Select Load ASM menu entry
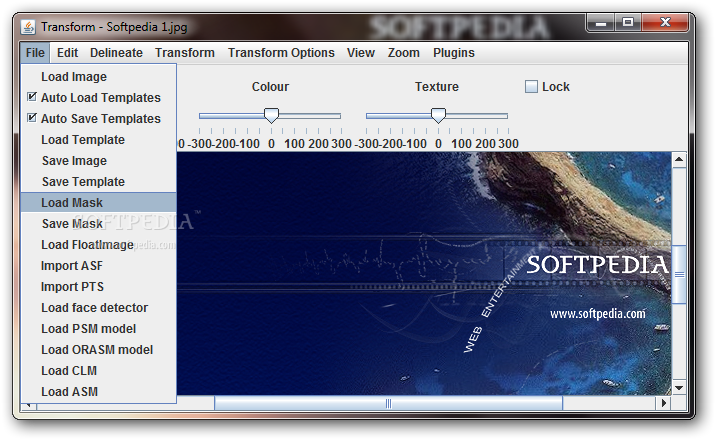 click(99, 392)
